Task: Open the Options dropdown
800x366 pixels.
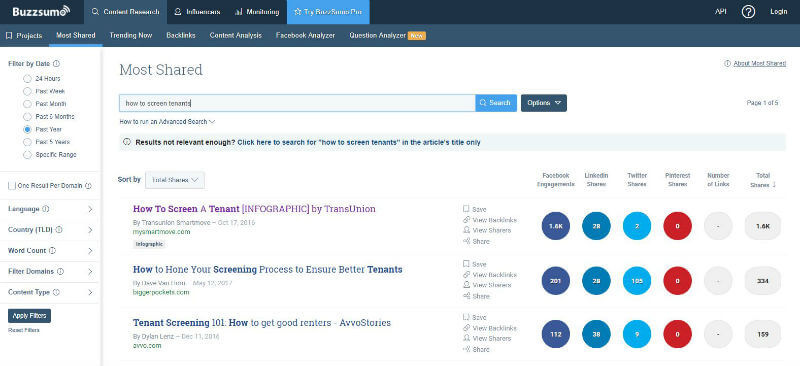Action: tap(544, 103)
